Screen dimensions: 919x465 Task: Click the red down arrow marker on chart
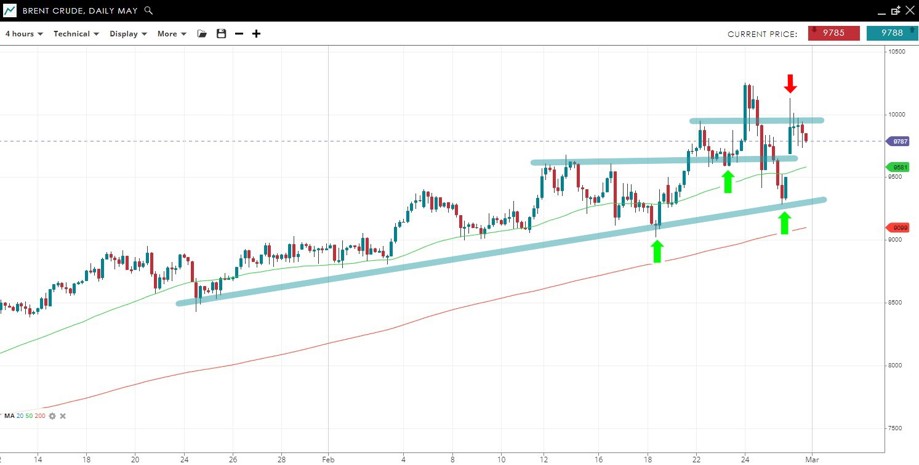coord(790,83)
